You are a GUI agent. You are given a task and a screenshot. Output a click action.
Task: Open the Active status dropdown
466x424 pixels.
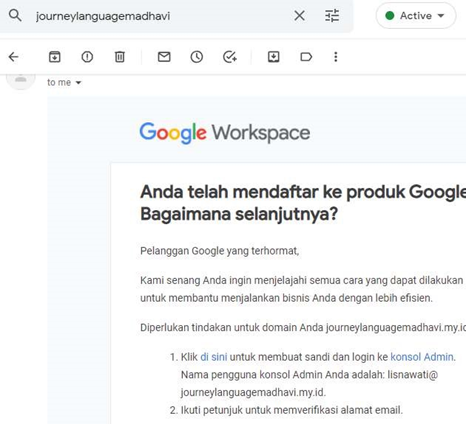[x=416, y=16]
